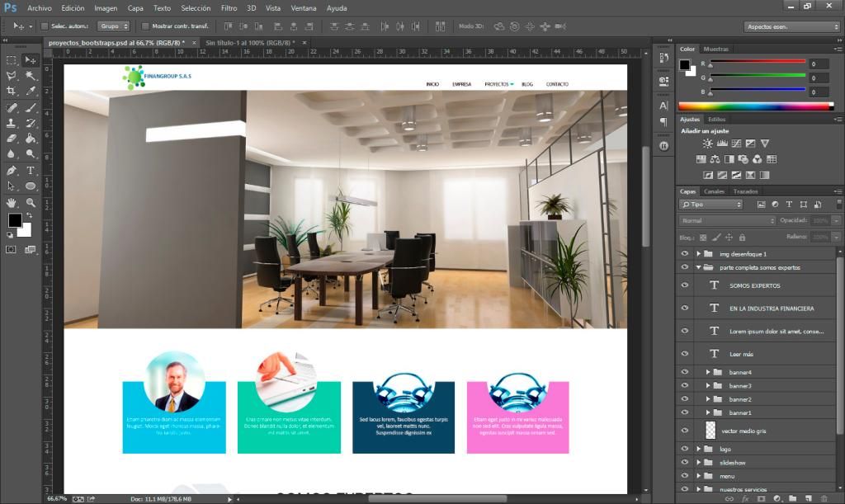Image resolution: width=845 pixels, height=504 pixels.
Task: Select the Horizontal Type tool
Action: [31, 171]
